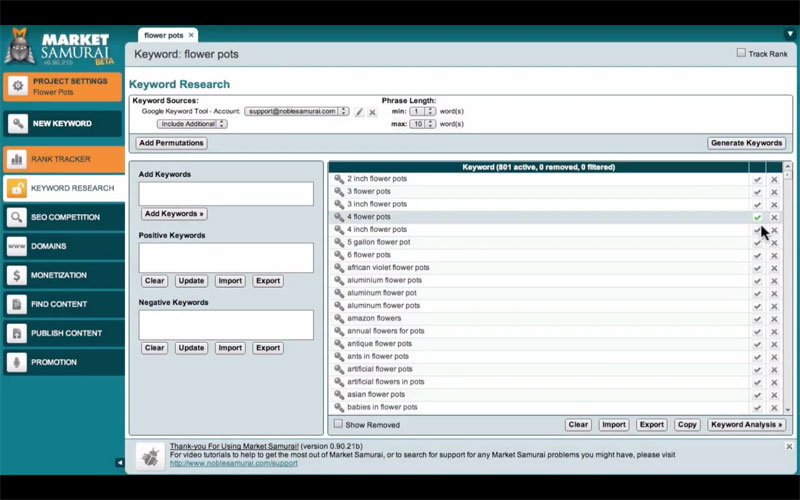The height and width of the screenshot is (500, 800).
Task: Close the flower pots tab
Action: pyautogui.click(x=191, y=35)
